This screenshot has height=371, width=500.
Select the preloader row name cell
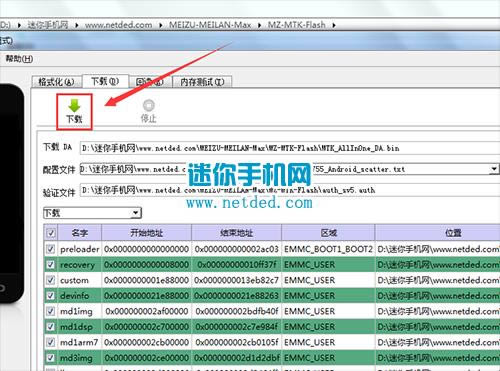[x=80, y=249]
